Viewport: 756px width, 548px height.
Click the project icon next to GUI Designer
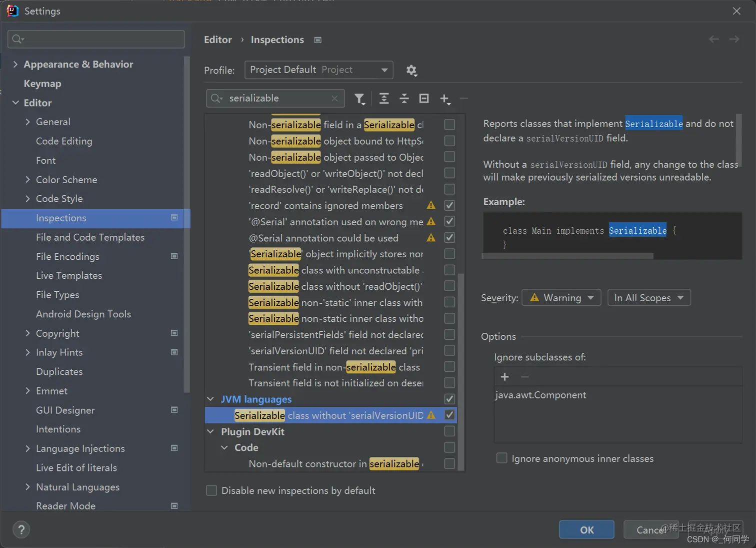coord(174,410)
